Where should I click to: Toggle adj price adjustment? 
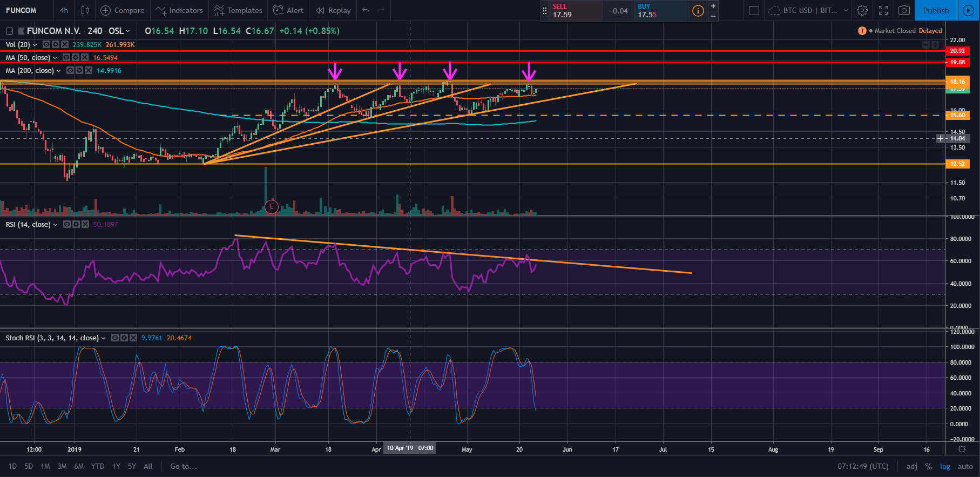(x=912, y=466)
